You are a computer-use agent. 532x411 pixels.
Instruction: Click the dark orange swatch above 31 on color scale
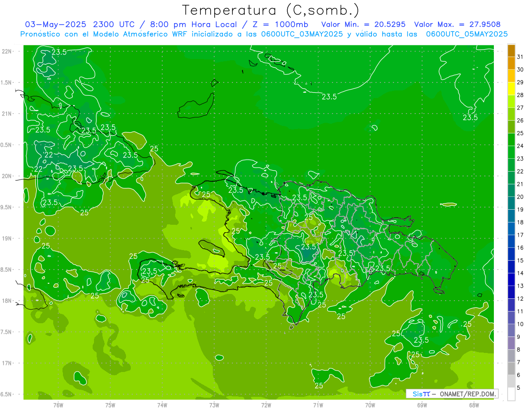pyautogui.click(x=511, y=50)
